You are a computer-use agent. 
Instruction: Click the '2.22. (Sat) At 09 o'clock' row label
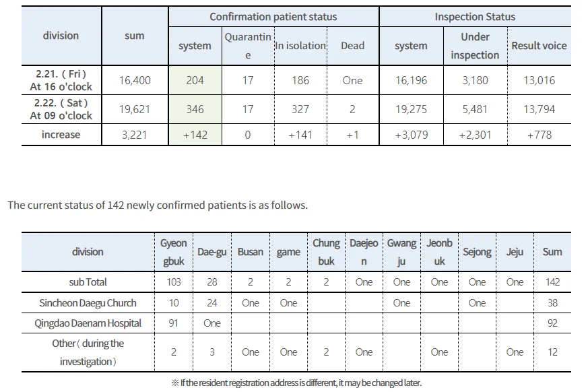(x=61, y=109)
